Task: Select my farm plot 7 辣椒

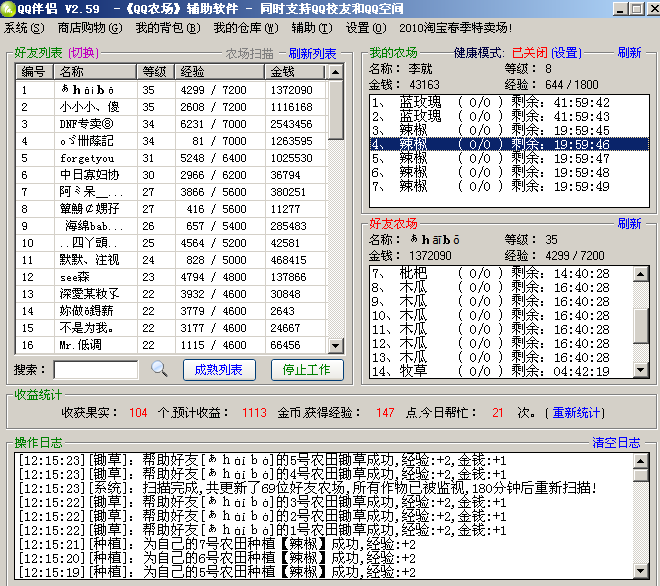Action: 509,186
